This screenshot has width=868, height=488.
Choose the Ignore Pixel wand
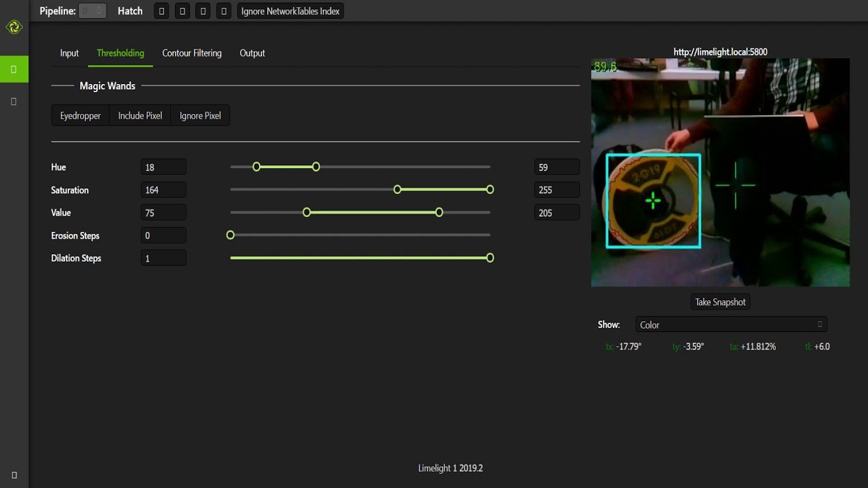[x=200, y=116]
